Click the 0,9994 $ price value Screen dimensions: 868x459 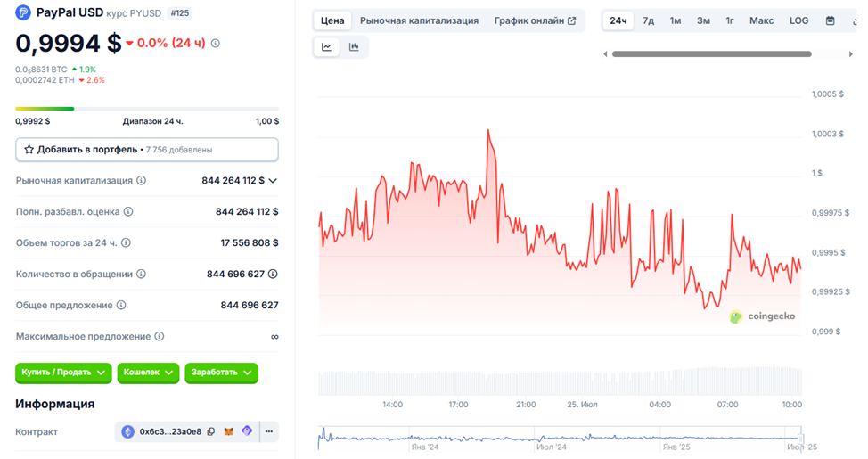coord(68,43)
